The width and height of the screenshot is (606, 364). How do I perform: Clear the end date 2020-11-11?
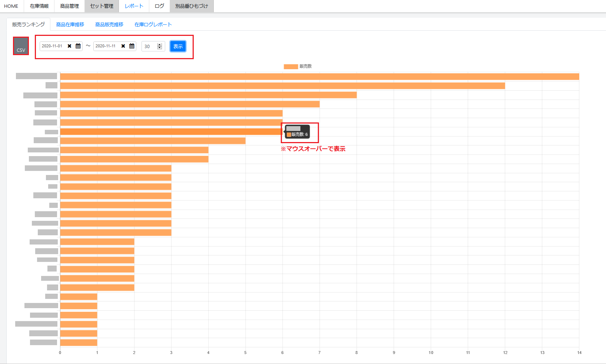123,46
